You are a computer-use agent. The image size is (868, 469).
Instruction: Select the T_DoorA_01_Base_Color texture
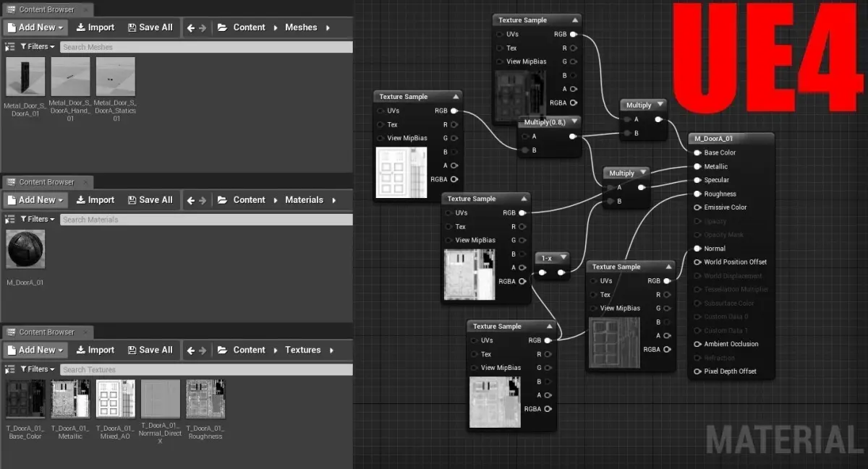[x=25, y=399]
